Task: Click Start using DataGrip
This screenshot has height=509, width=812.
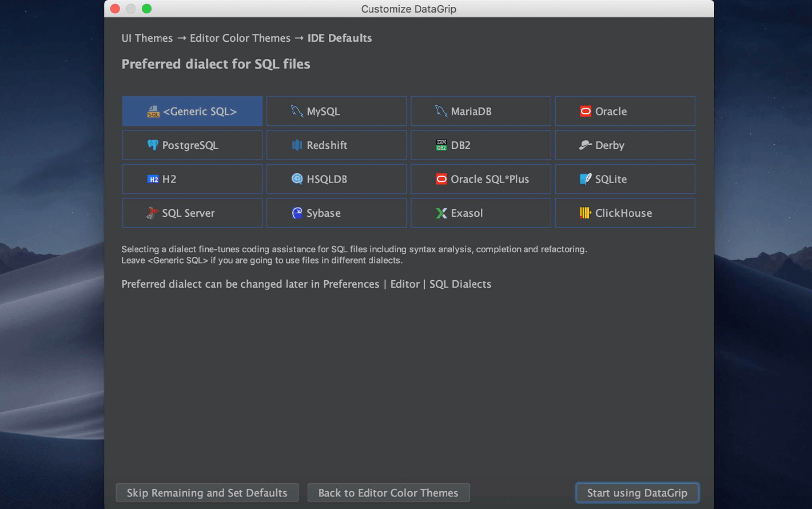Action: pos(637,492)
